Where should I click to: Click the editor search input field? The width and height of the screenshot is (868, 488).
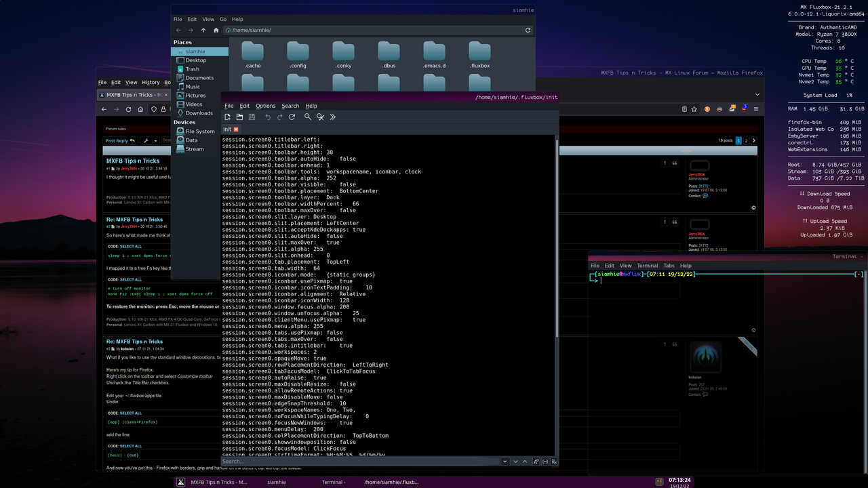pos(361,462)
